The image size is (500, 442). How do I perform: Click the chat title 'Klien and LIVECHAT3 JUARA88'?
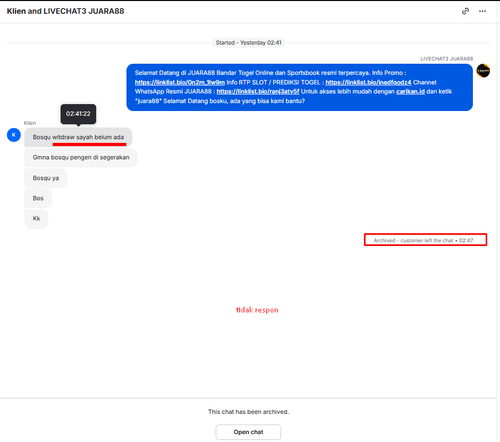[x=66, y=11]
